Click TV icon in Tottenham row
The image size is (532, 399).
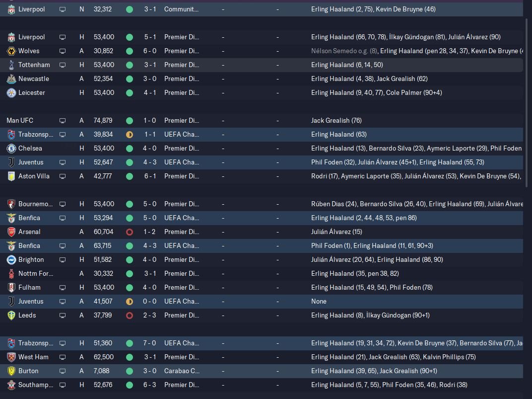pos(63,65)
